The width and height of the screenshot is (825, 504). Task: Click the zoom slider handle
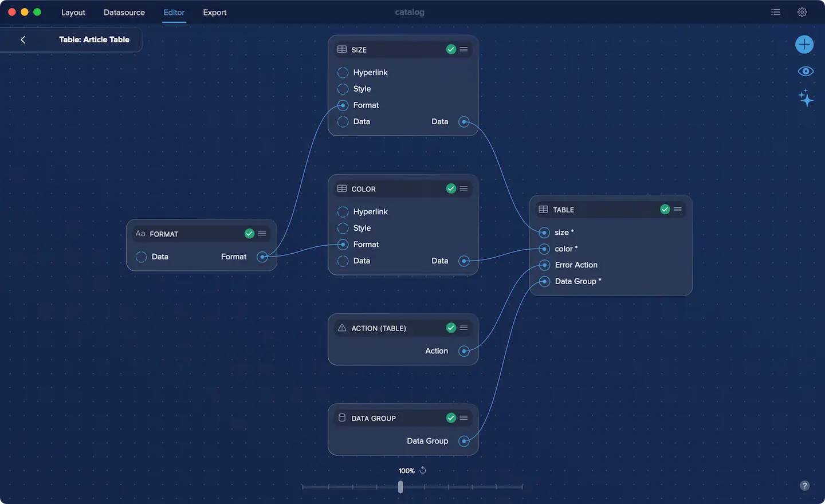[x=400, y=487]
